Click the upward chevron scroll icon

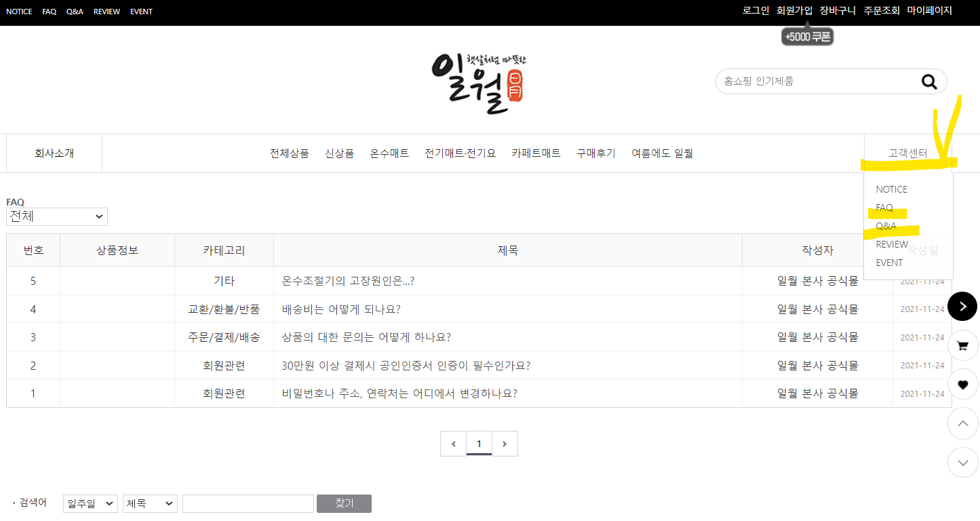click(962, 423)
